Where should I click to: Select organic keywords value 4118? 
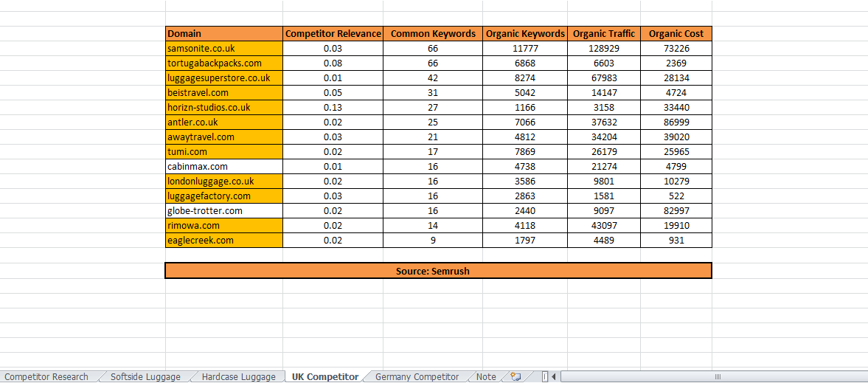pos(525,226)
